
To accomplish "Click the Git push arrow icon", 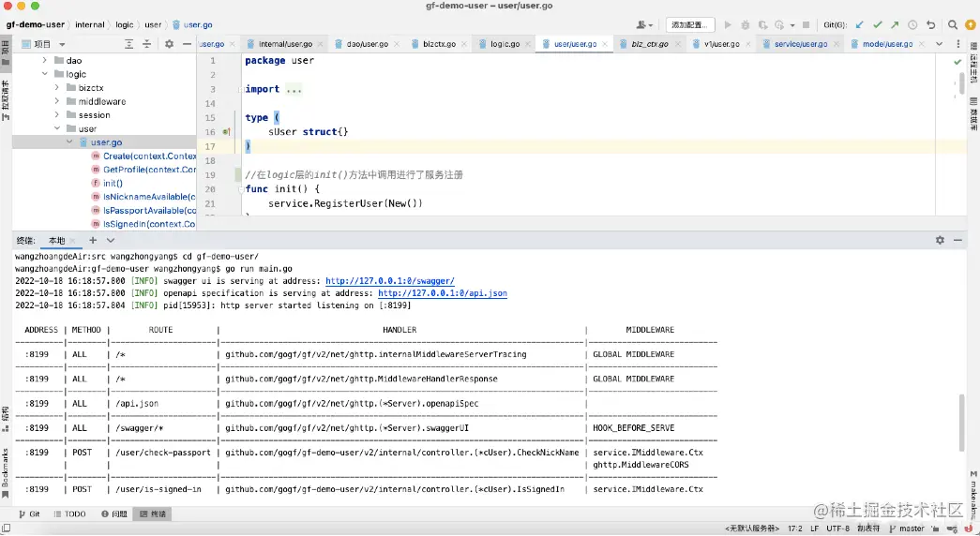I will point(895,25).
